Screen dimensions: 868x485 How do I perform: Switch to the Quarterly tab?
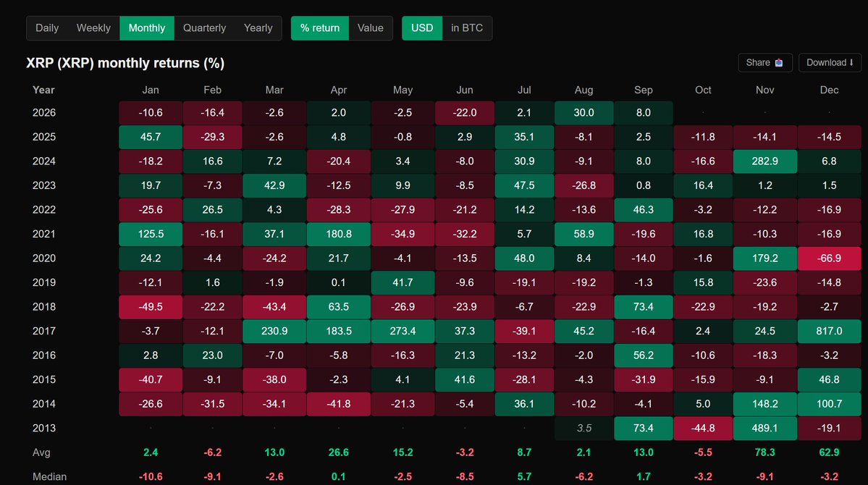click(x=204, y=28)
